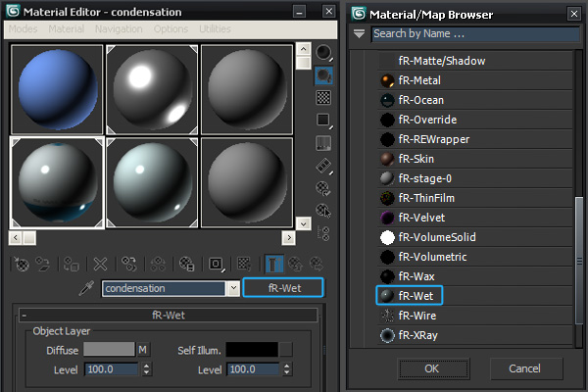Click the Sample UV Tiling icon
Screen dimensions: 588x392
(x=323, y=120)
